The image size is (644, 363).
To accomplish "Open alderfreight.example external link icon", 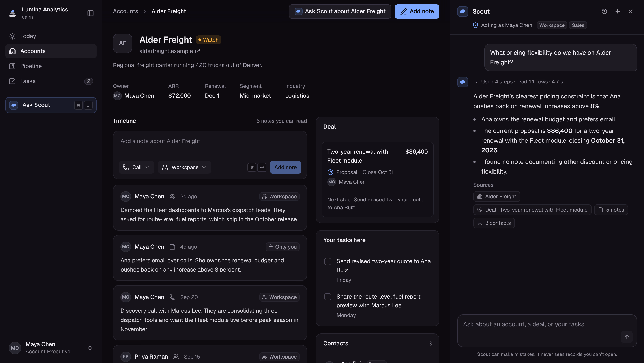I will [x=197, y=51].
